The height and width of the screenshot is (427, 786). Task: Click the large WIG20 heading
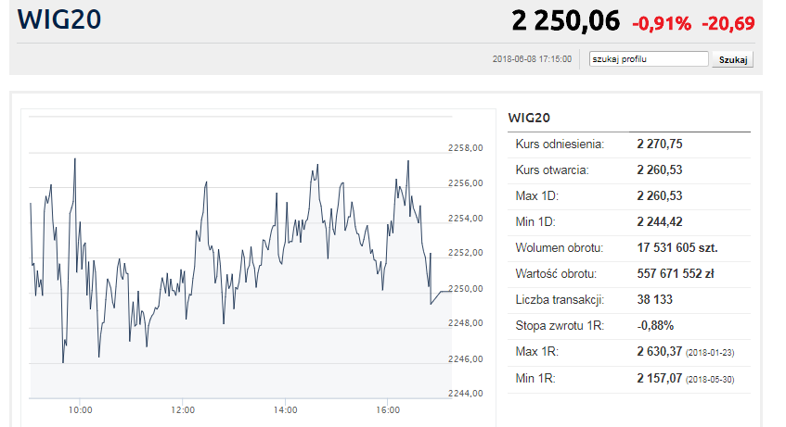click(59, 20)
